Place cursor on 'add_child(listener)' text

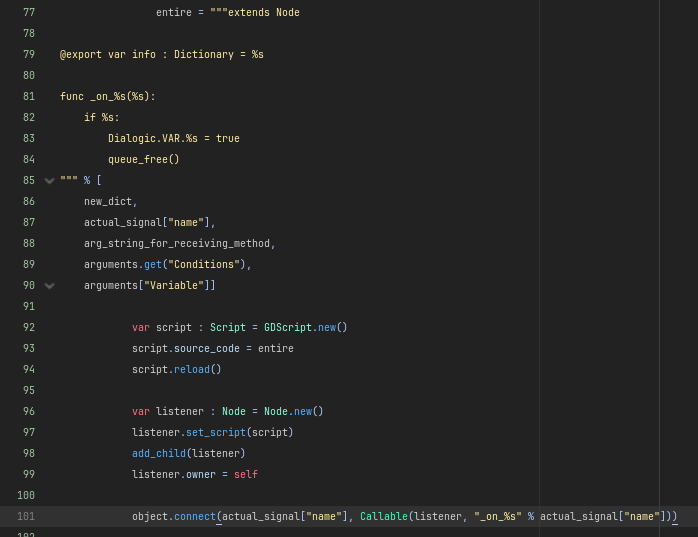(188, 453)
